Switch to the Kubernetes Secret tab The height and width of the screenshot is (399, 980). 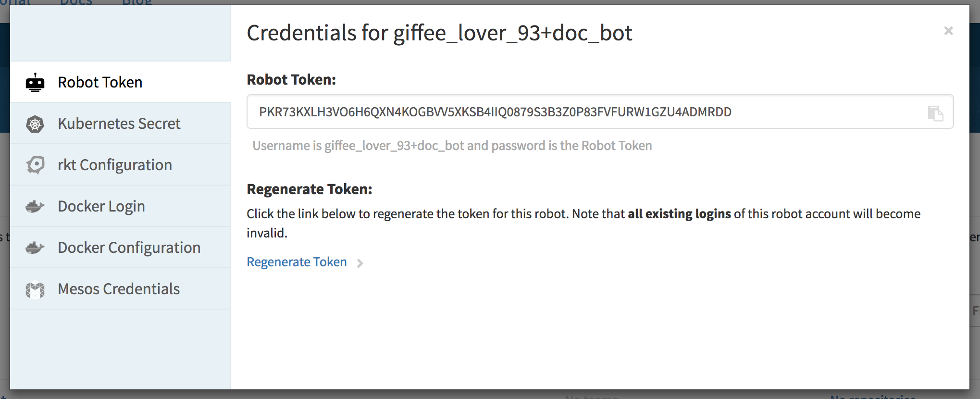119,124
